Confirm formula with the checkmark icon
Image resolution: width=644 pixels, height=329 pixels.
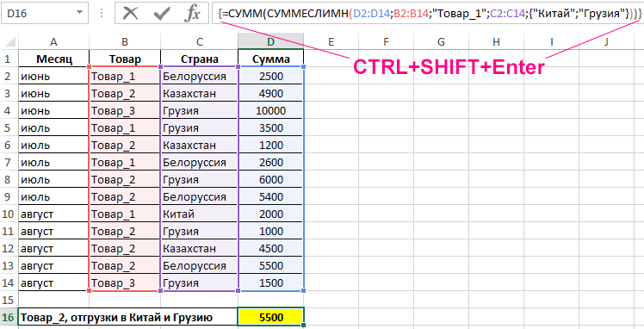tap(161, 15)
